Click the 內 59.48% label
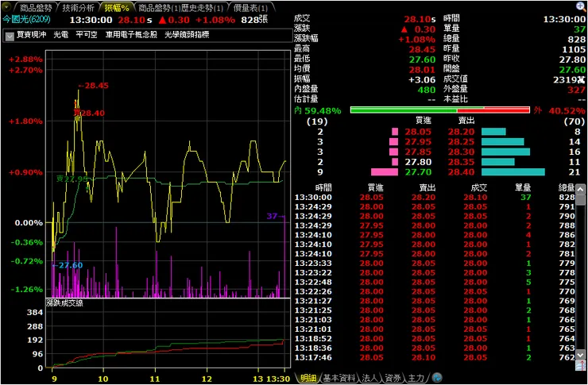This screenshot has width=588, height=385. 318,111
